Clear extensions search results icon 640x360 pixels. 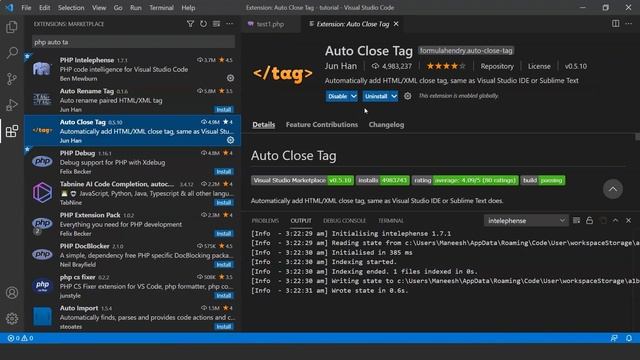(x=216, y=24)
